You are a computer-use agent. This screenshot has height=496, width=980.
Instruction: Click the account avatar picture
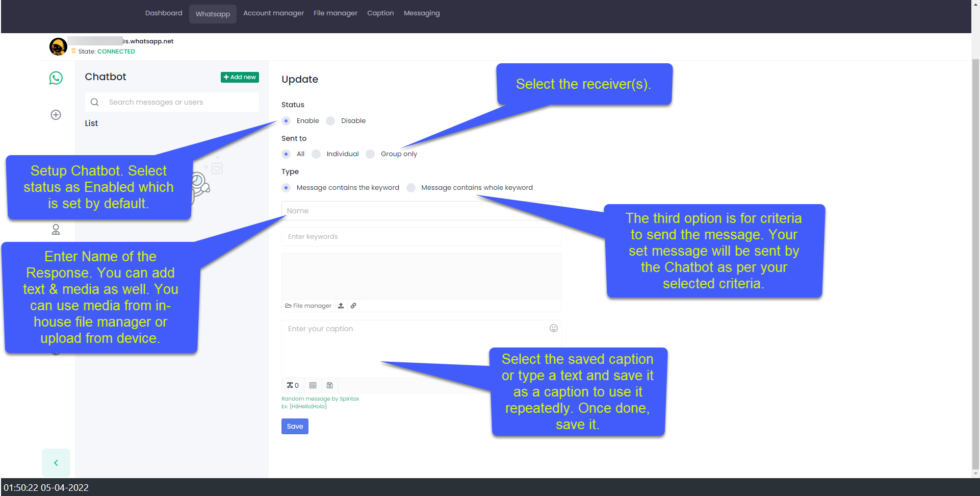pos(58,46)
